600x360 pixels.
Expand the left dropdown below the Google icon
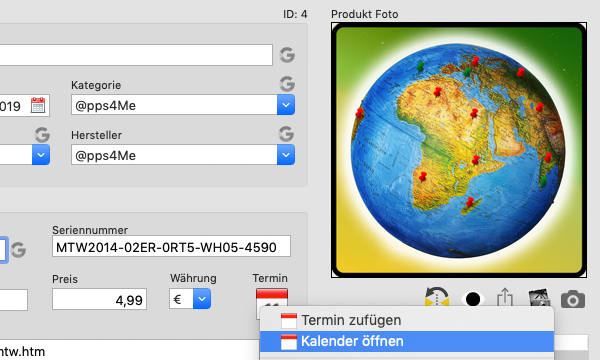[41, 155]
